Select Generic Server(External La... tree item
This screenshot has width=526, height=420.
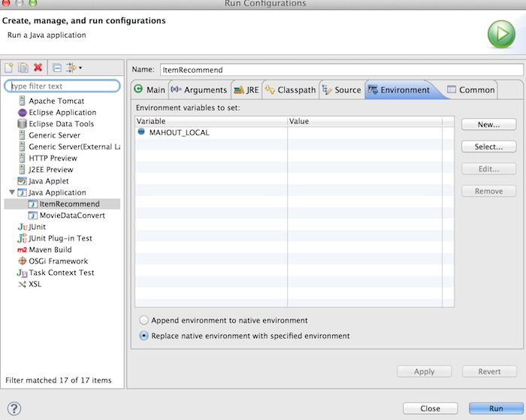[74, 147]
